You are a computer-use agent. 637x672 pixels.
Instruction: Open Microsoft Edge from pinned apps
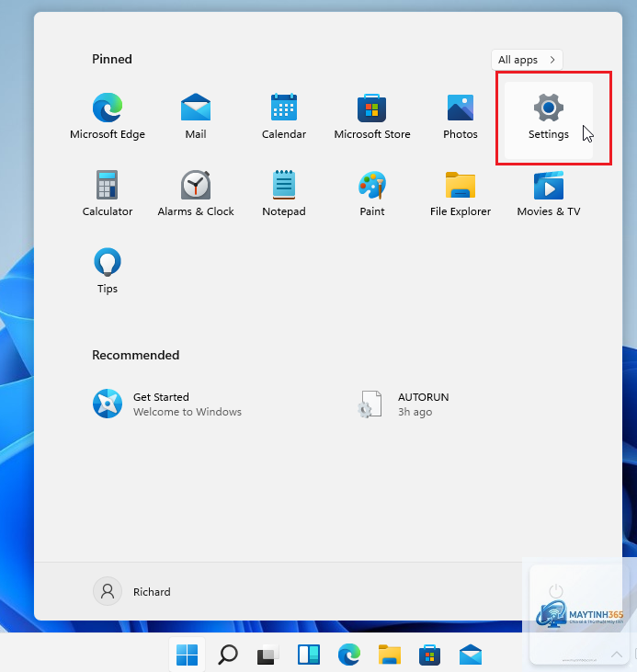click(108, 116)
